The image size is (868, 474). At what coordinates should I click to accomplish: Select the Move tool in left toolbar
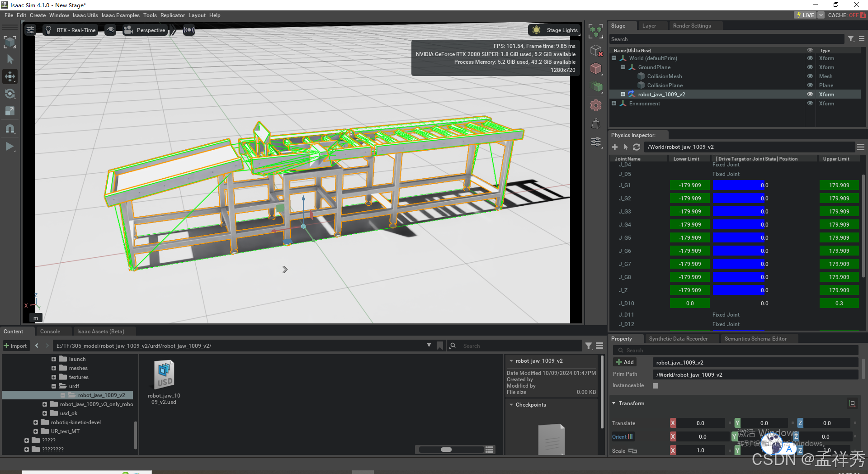10,76
